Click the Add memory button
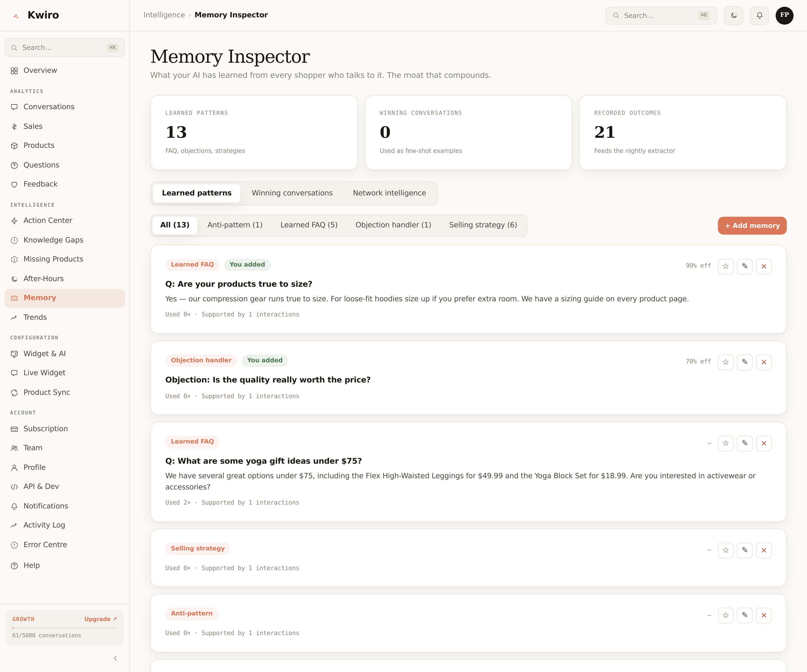The height and width of the screenshot is (672, 807). pos(752,226)
